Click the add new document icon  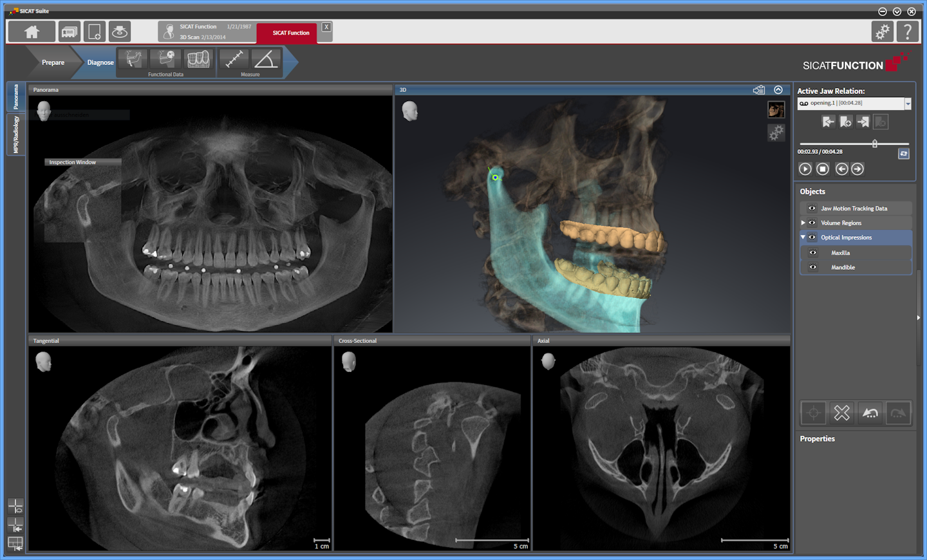[x=94, y=31]
